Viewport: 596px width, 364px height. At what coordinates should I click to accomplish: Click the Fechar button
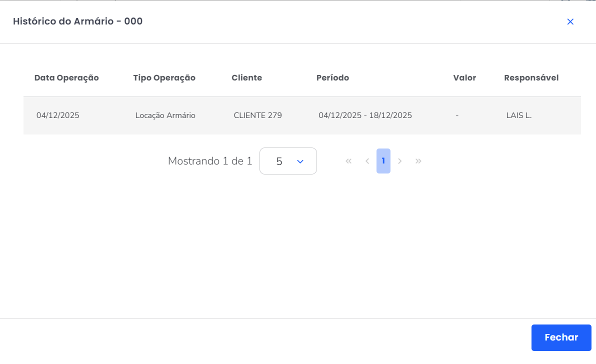click(x=561, y=337)
